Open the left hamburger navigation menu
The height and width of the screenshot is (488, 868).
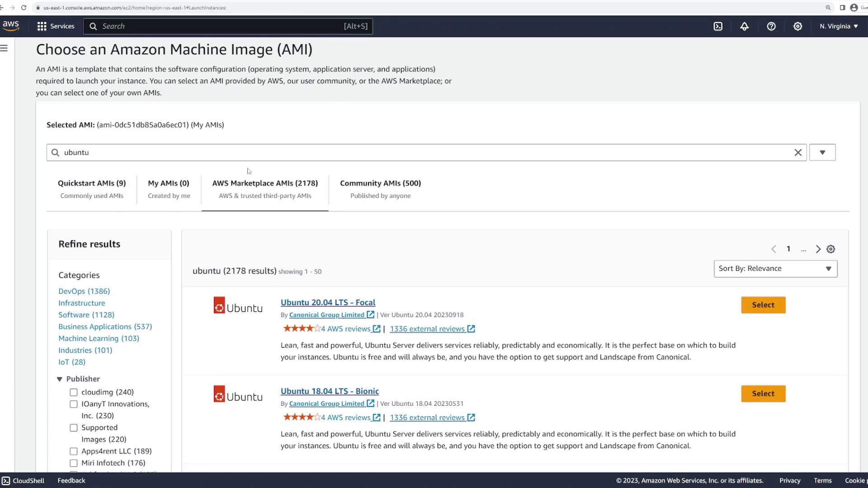(4, 48)
